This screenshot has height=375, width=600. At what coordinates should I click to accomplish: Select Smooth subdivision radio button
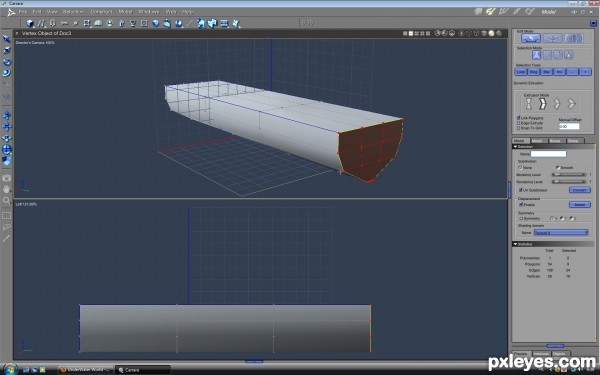click(x=558, y=168)
